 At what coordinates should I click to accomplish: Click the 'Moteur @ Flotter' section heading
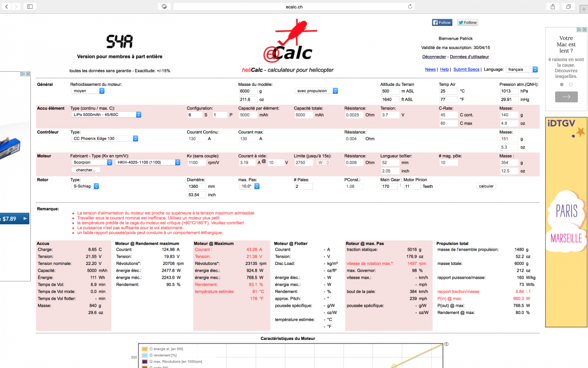click(x=291, y=243)
